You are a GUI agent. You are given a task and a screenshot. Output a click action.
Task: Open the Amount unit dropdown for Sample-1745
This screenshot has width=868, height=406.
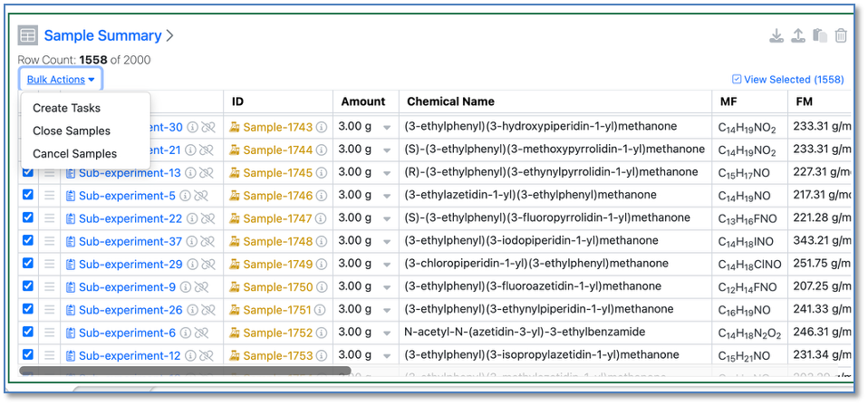tap(387, 173)
